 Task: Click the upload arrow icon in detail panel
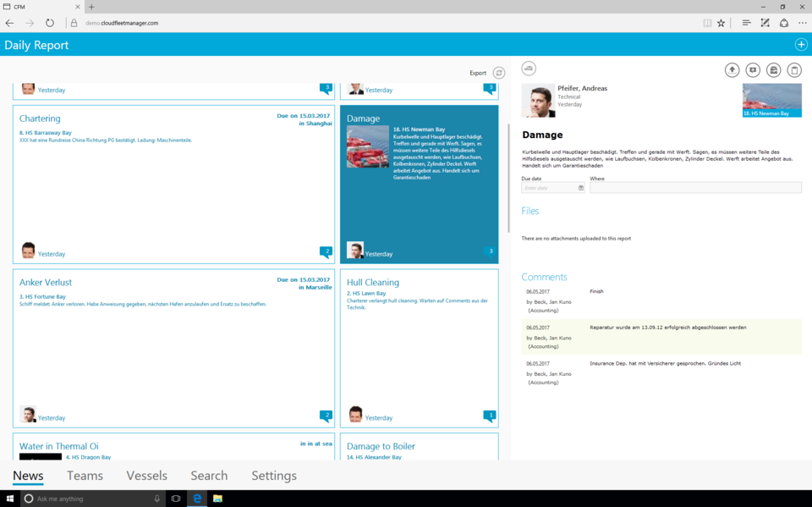(732, 70)
